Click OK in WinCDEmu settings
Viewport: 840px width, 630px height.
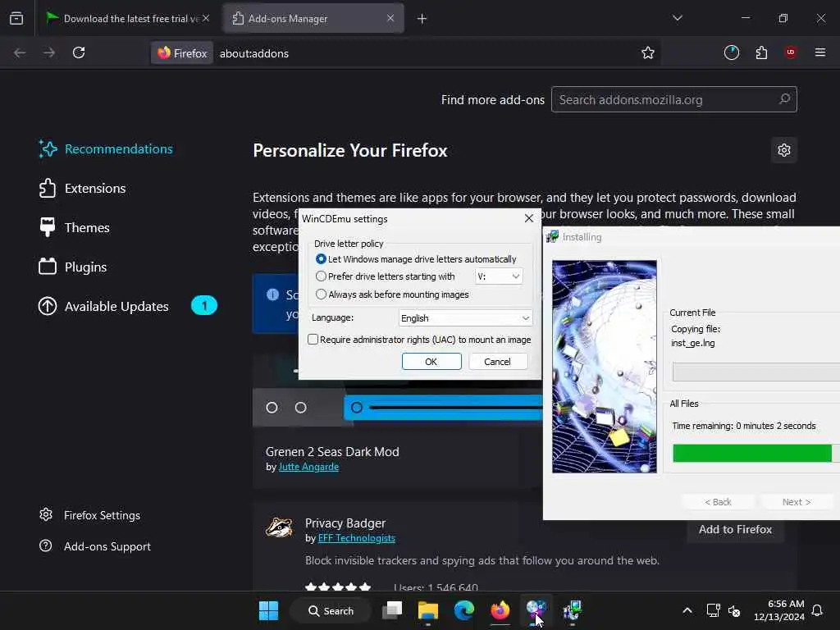click(431, 362)
